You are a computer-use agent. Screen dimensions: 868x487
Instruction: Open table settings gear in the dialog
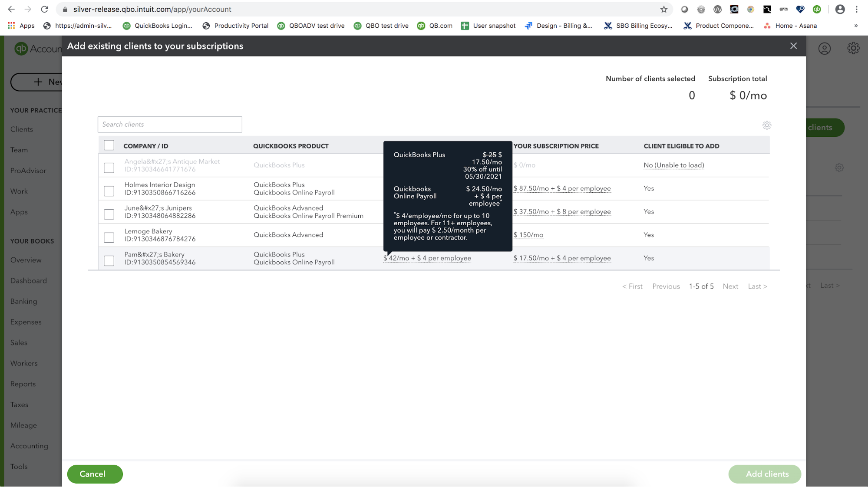[x=767, y=125]
